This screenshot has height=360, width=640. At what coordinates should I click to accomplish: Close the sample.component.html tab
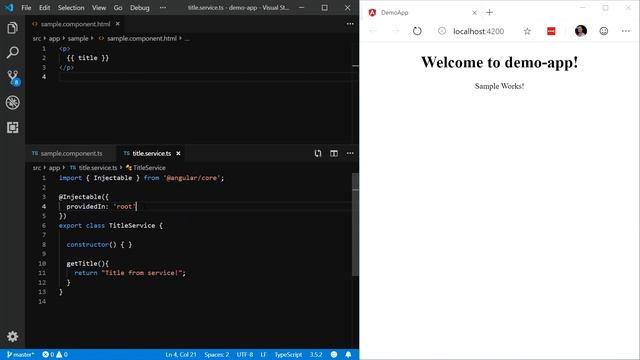[118, 24]
